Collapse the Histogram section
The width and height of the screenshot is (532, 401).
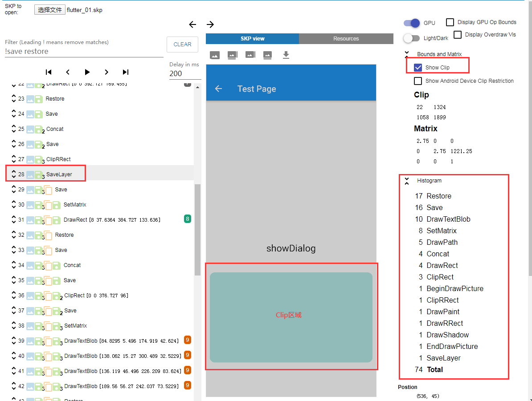click(x=407, y=181)
